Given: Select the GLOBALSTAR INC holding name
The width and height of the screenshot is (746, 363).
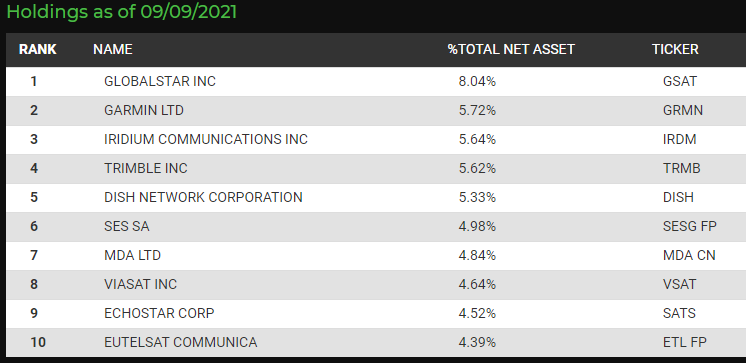Looking at the screenshot, I should 160,81.
